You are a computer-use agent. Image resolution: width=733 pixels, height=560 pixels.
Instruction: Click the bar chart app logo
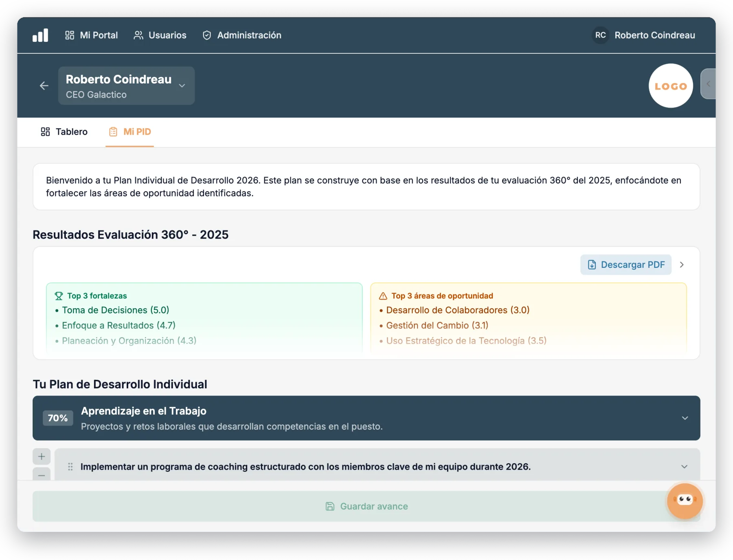(x=40, y=35)
